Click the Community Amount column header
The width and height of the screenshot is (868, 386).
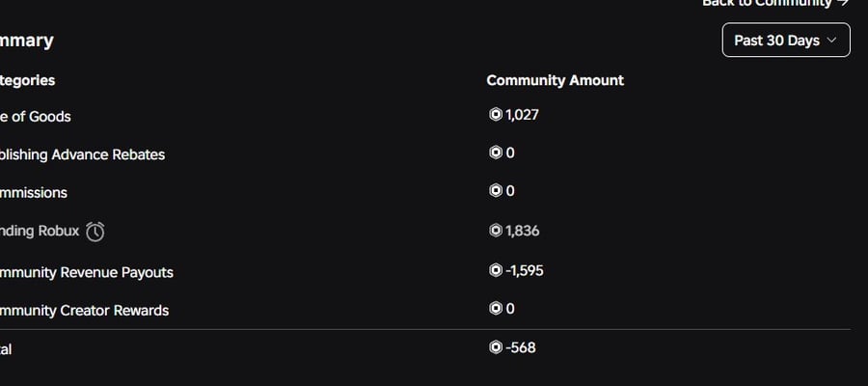[x=556, y=80]
